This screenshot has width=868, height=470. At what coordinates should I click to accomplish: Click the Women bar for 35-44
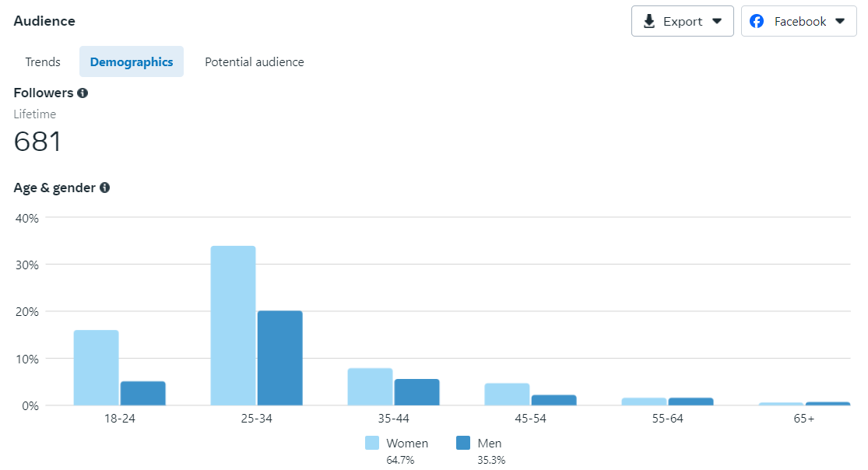(x=370, y=387)
